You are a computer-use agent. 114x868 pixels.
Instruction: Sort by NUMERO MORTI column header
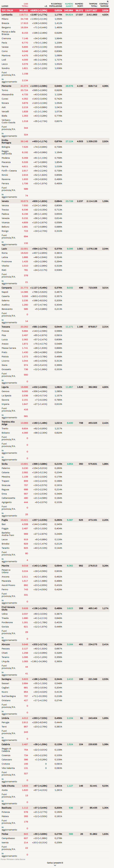pyautogui.click(x=79, y=5)
